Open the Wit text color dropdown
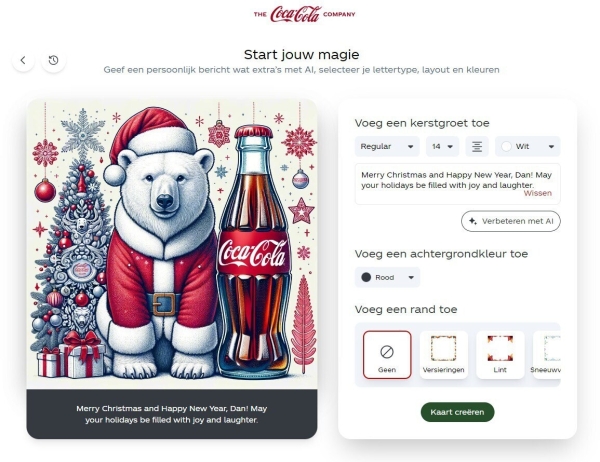Image resolution: width=600 pixels, height=462 pixels. pyautogui.click(x=528, y=147)
